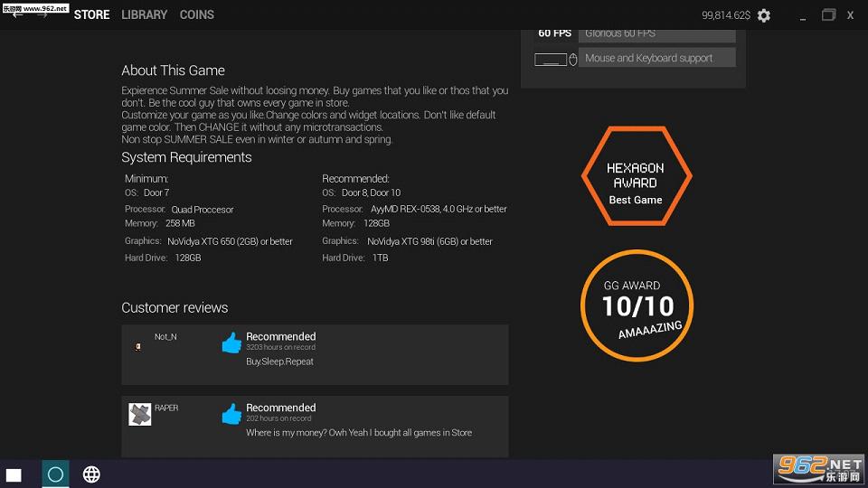
Task: Maximize the window
Action: coord(828,14)
